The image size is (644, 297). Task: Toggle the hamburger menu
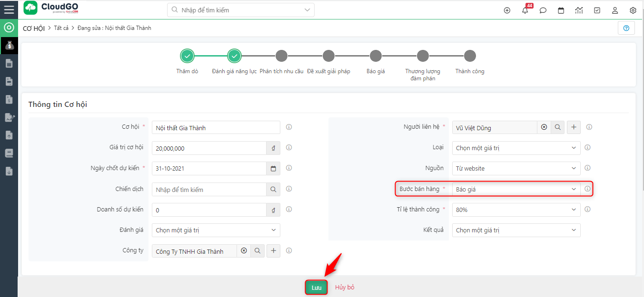click(9, 10)
